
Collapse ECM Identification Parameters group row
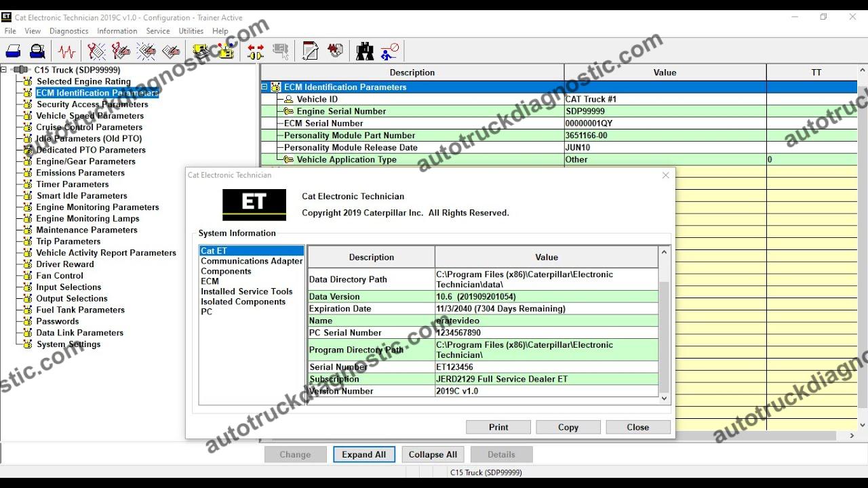coord(264,87)
